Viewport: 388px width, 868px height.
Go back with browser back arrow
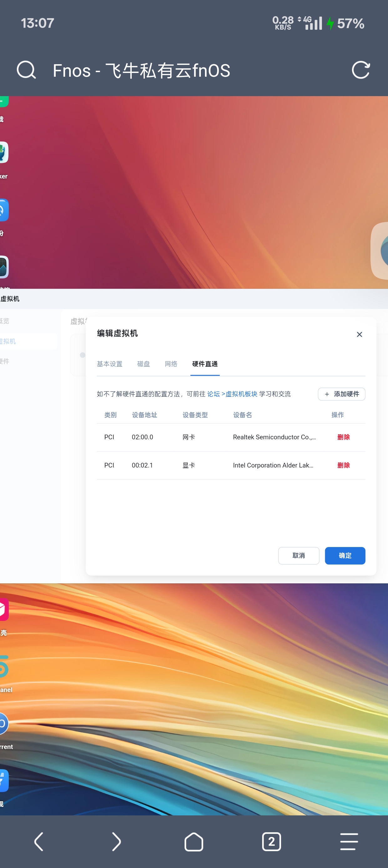pos(39,841)
